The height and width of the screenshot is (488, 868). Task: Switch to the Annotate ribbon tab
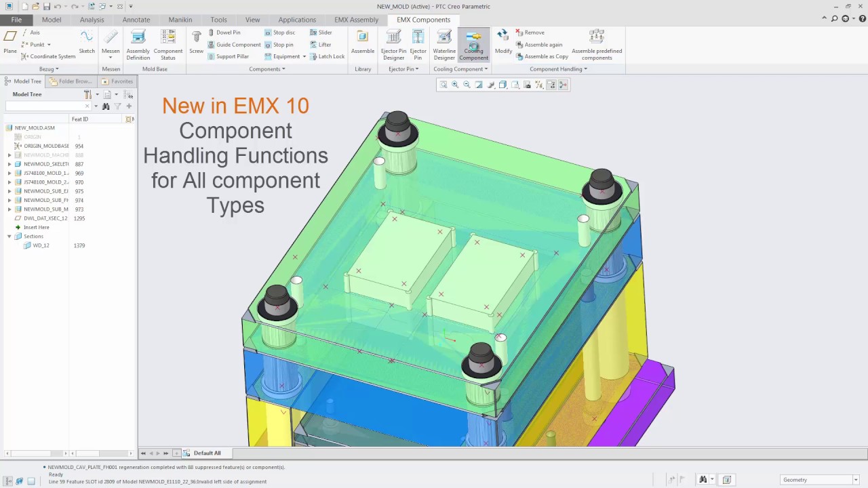pyautogui.click(x=136, y=20)
